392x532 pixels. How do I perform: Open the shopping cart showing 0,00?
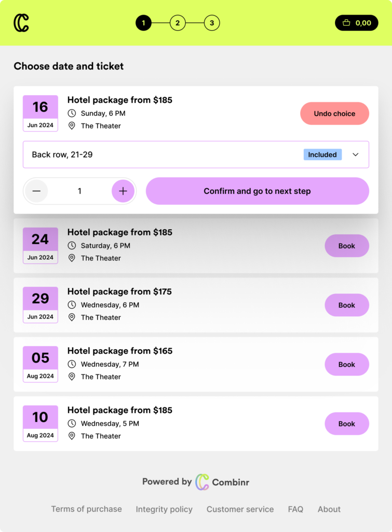click(x=357, y=23)
